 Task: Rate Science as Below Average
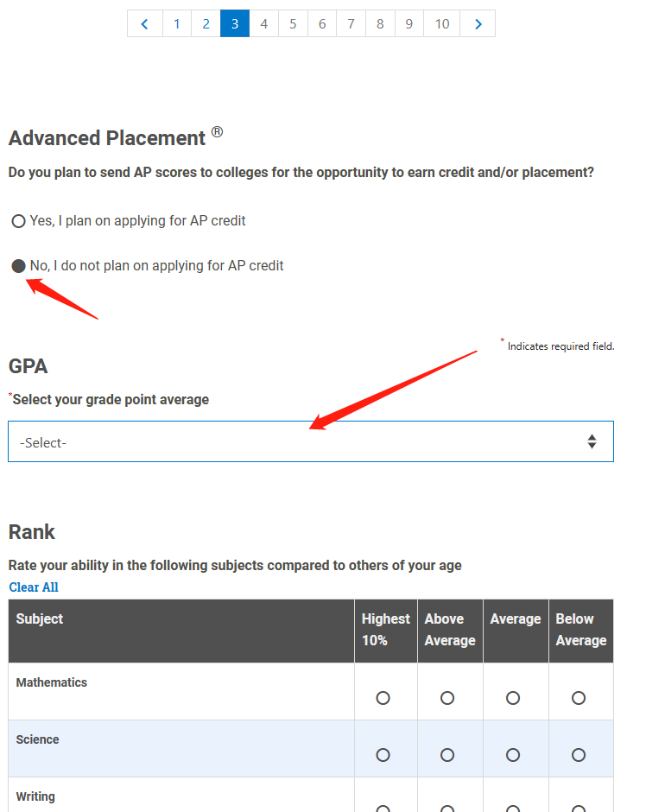[x=579, y=755]
